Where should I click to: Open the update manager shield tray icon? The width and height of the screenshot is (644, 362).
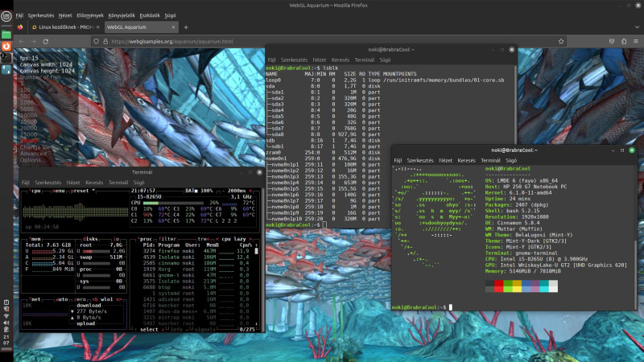pos(6,309)
